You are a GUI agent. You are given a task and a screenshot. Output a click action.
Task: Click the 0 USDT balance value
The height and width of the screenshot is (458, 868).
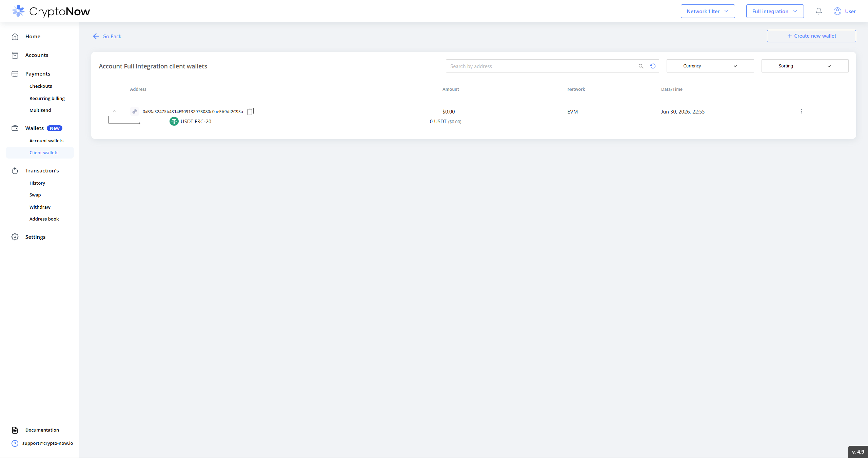(x=438, y=121)
